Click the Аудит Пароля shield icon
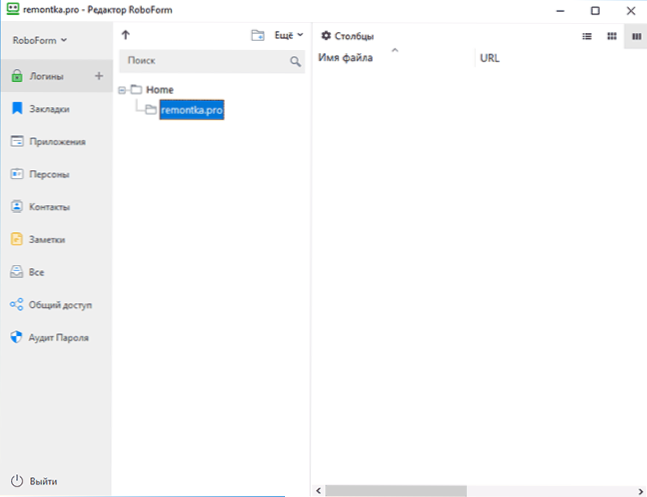This screenshot has height=497, width=647. pyautogui.click(x=16, y=337)
